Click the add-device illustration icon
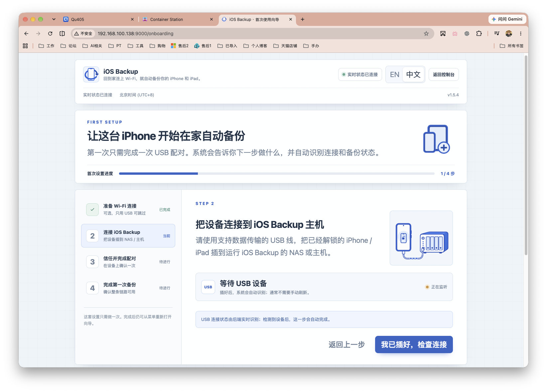The image size is (547, 392). pyautogui.click(x=437, y=139)
